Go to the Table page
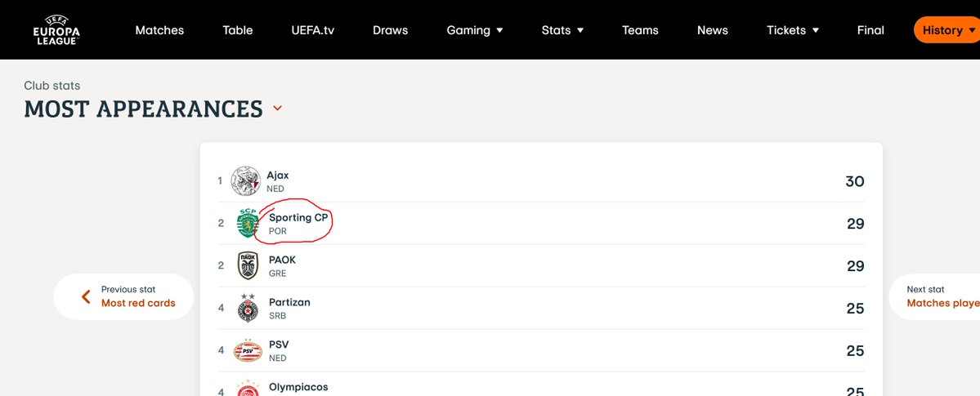 pos(238,30)
